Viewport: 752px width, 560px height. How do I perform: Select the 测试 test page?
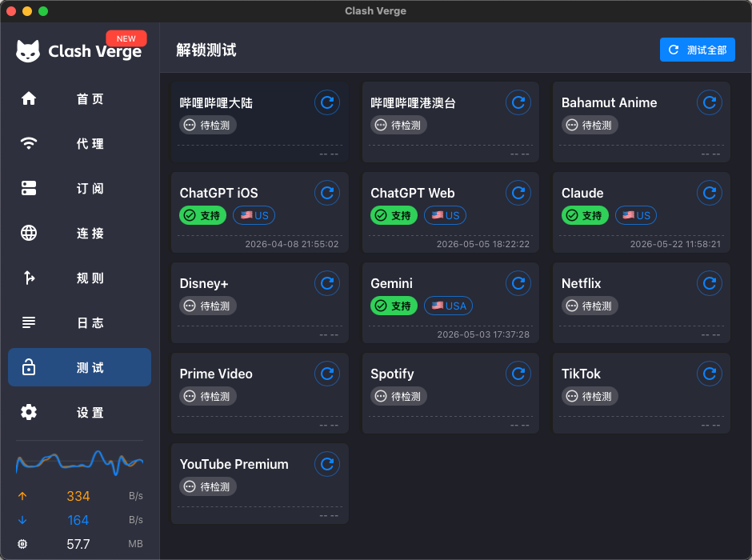(x=80, y=367)
